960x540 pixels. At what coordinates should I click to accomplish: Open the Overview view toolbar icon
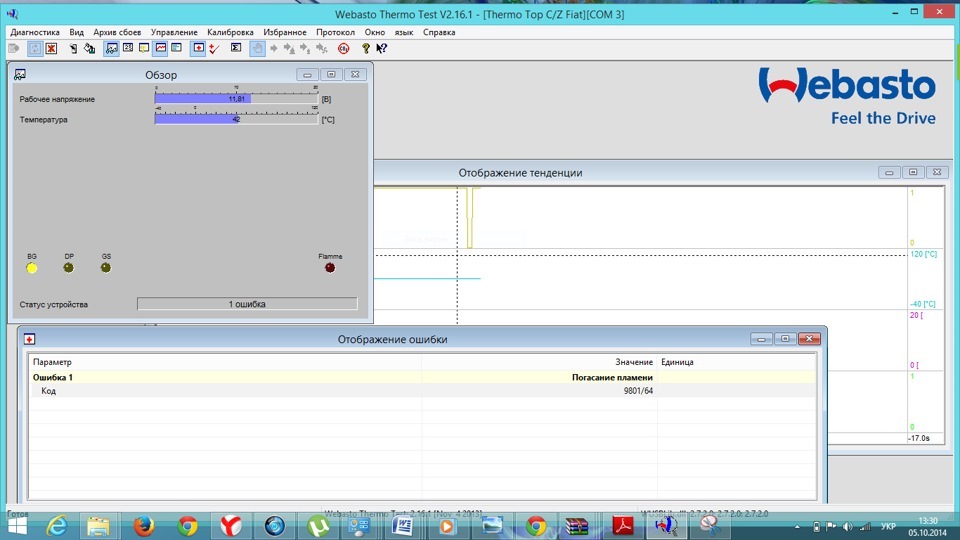point(111,48)
